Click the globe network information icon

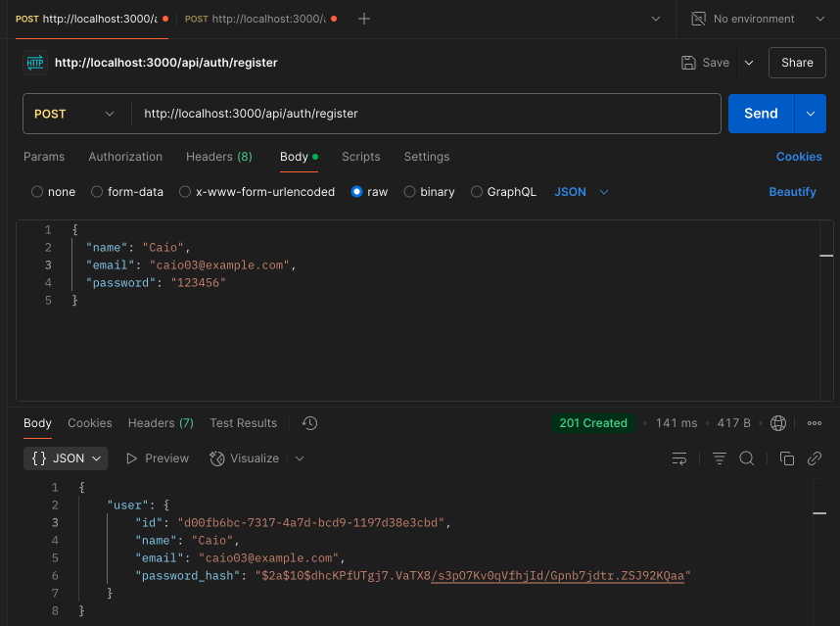pos(777,422)
